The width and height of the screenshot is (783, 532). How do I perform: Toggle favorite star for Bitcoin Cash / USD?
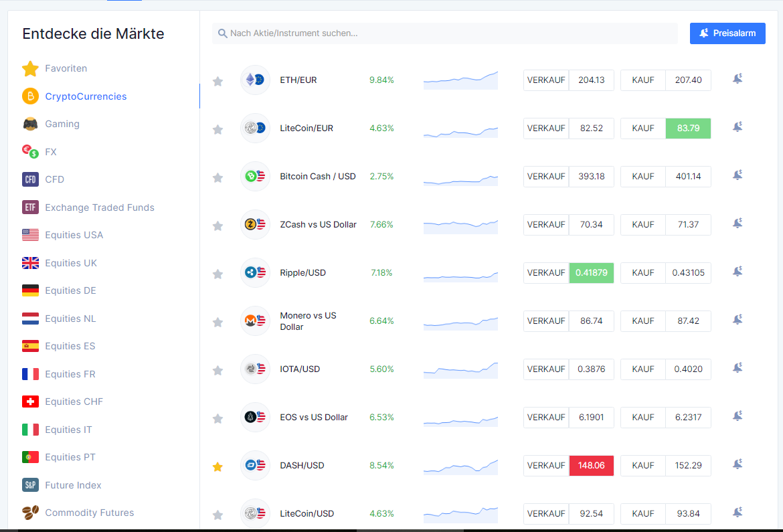pyautogui.click(x=217, y=177)
